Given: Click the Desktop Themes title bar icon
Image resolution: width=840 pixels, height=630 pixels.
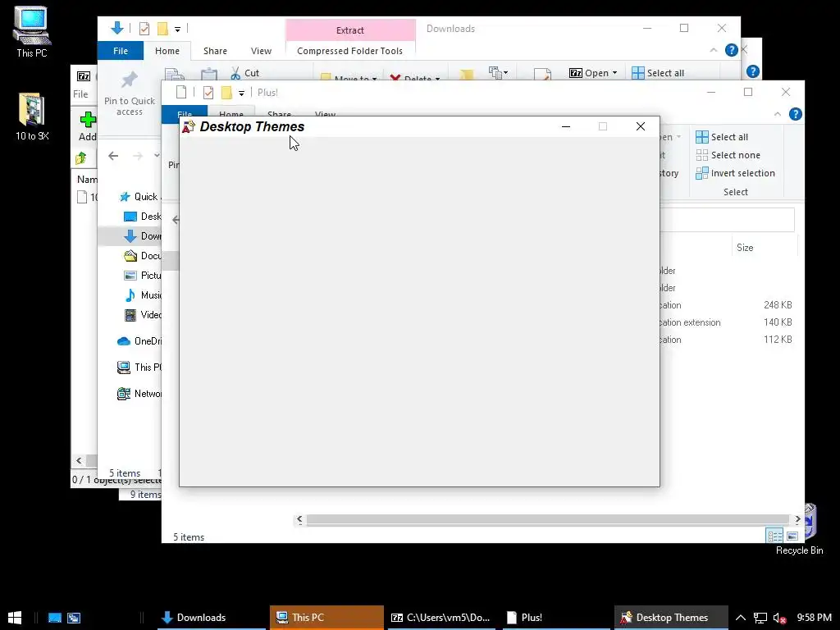Looking at the screenshot, I should (189, 127).
